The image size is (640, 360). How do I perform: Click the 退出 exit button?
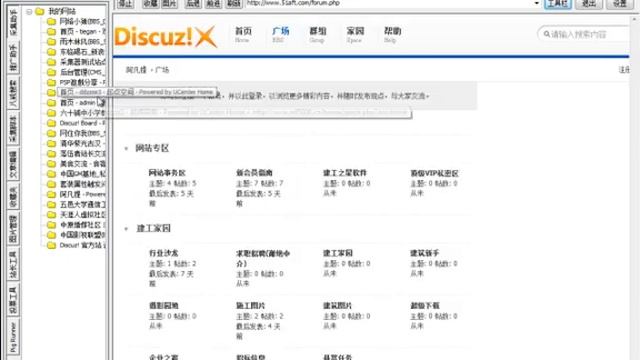pos(589,4)
